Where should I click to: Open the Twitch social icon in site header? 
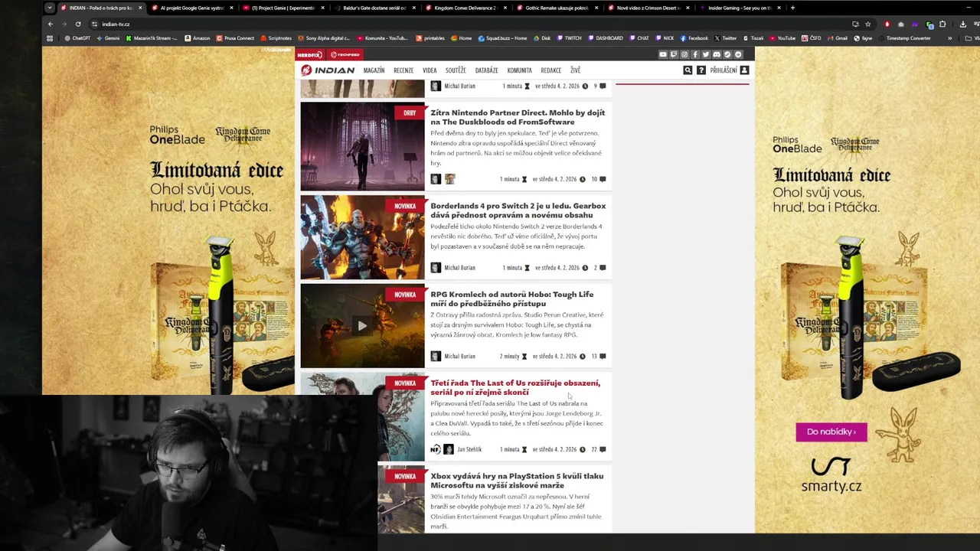pyautogui.click(x=674, y=54)
